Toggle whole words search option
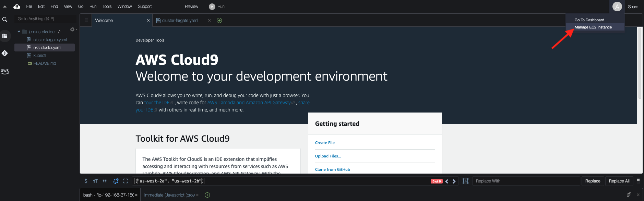The height and width of the screenshot is (201, 644). (105, 181)
